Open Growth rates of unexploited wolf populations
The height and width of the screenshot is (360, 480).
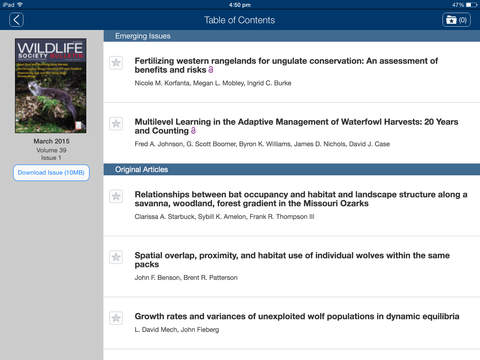[x=297, y=316]
